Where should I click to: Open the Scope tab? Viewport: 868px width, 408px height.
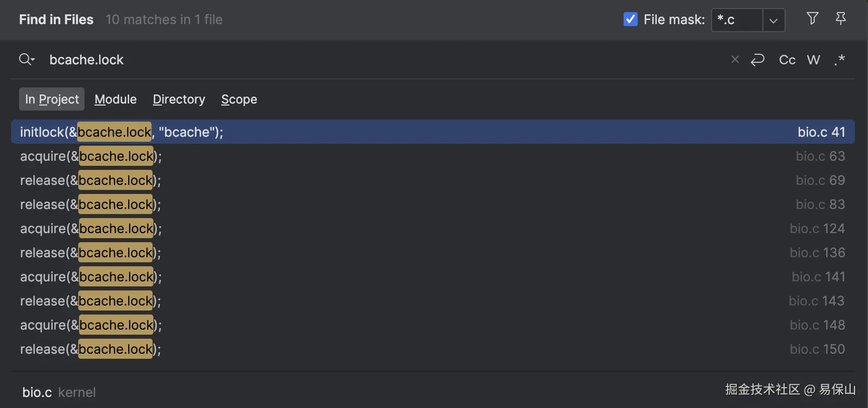coord(239,99)
